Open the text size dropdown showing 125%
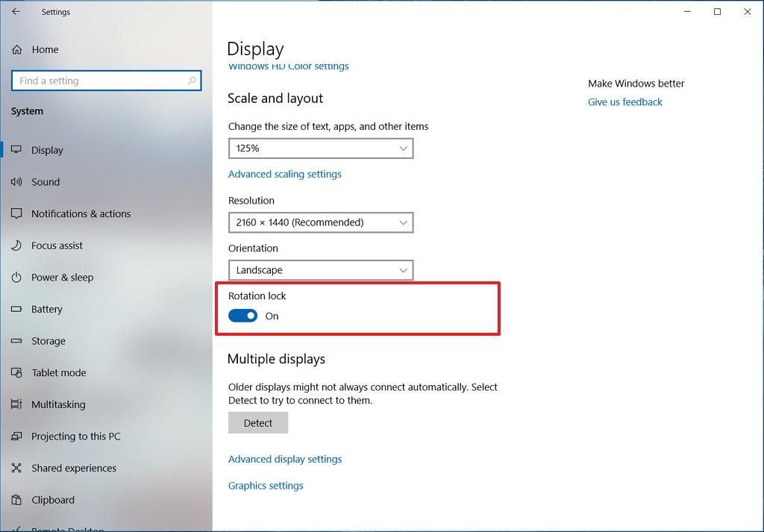Screen dimensions: 764x532 [321, 148]
